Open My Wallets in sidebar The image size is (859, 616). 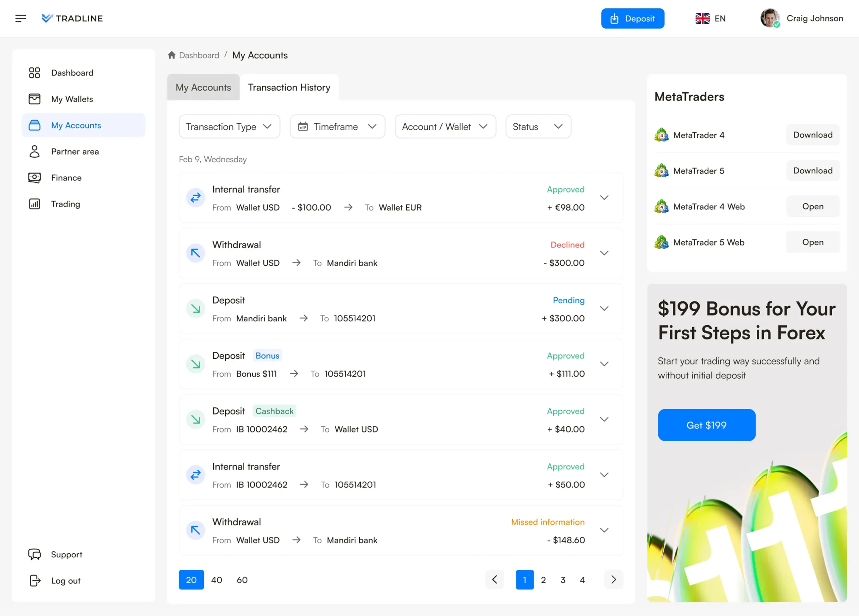coord(72,99)
